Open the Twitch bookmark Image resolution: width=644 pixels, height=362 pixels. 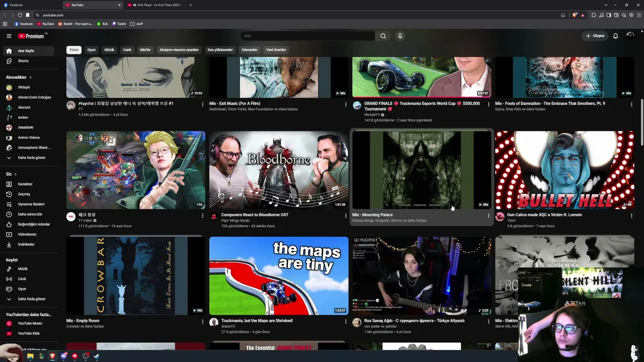[119, 24]
